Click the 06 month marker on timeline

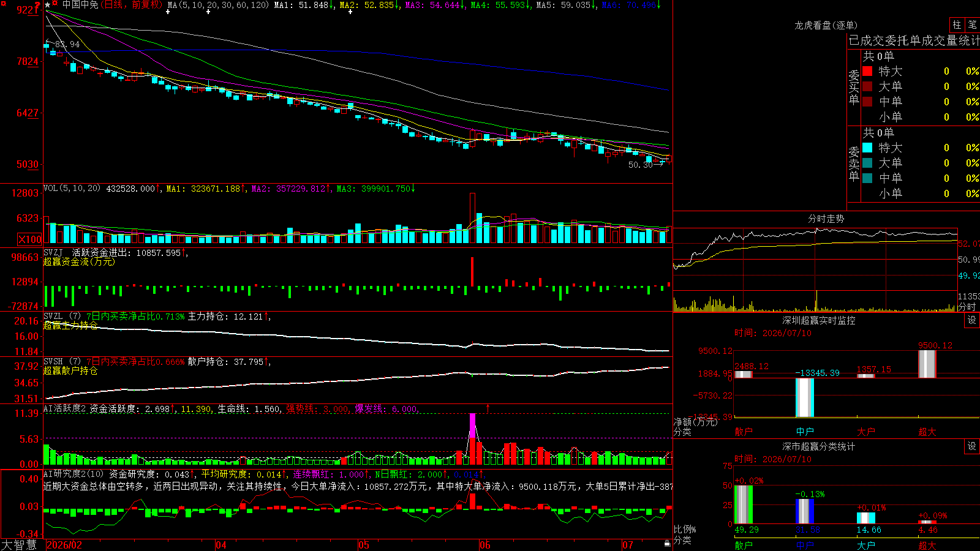coord(485,545)
